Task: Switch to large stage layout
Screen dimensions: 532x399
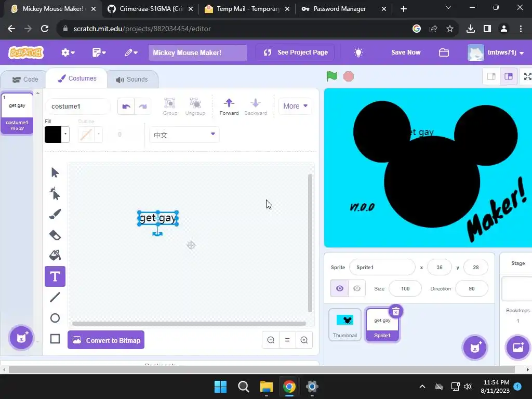Action: coord(508,76)
